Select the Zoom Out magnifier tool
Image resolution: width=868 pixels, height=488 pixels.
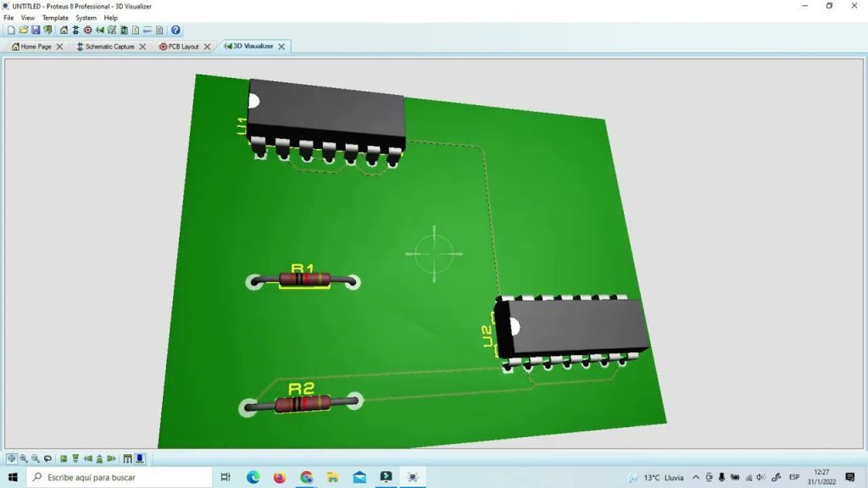tap(35, 458)
